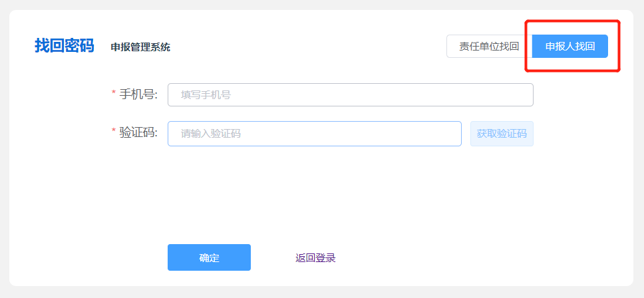The height and width of the screenshot is (298, 644).
Task: Click empty area right of 获取验证码 button
Action: [x=579, y=134]
